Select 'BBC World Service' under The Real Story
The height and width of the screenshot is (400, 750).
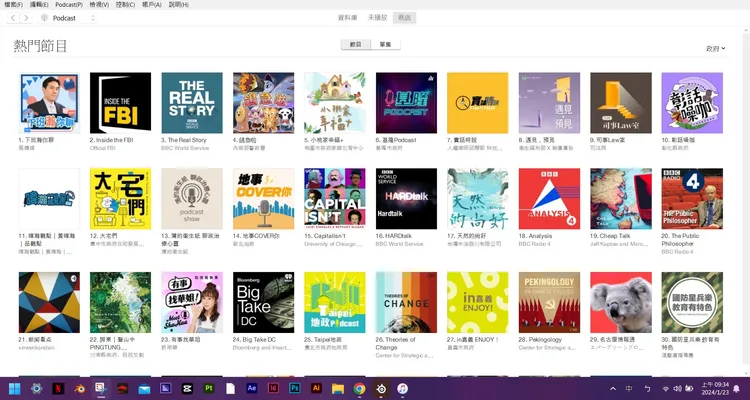(x=185, y=148)
